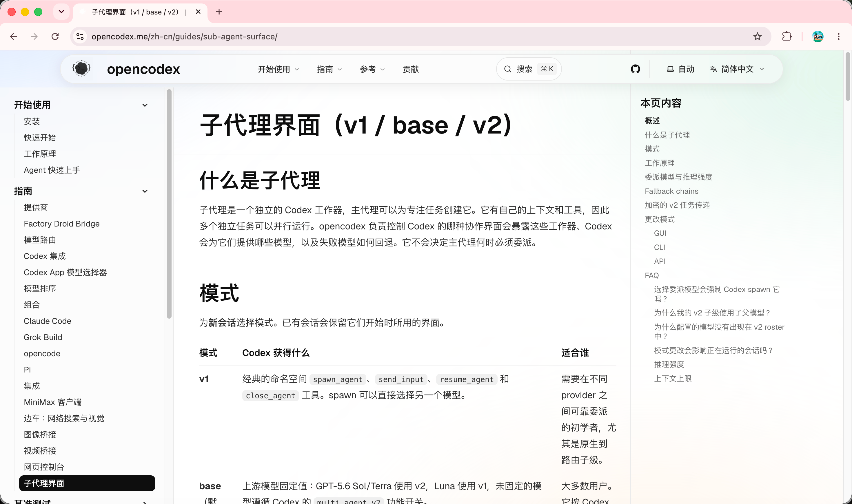852x504 pixels.
Task: Open 图像桥接 guide
Action: pos(40,435)
